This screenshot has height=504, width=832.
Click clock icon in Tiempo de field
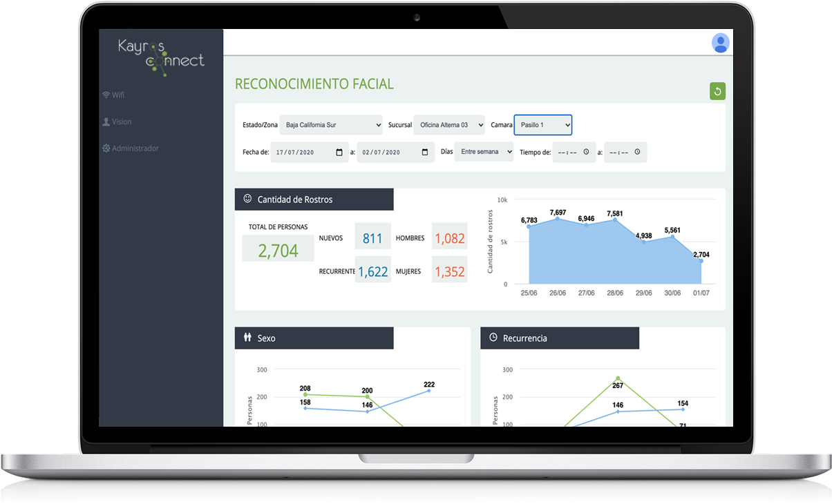pyautogui.click(x=586, y=152)
